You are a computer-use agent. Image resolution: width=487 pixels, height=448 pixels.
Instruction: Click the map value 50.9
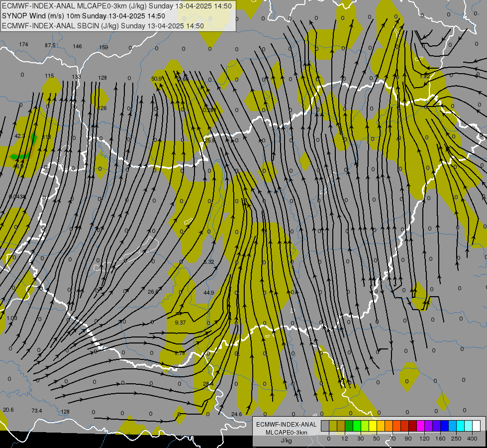(x=157, y=79)
